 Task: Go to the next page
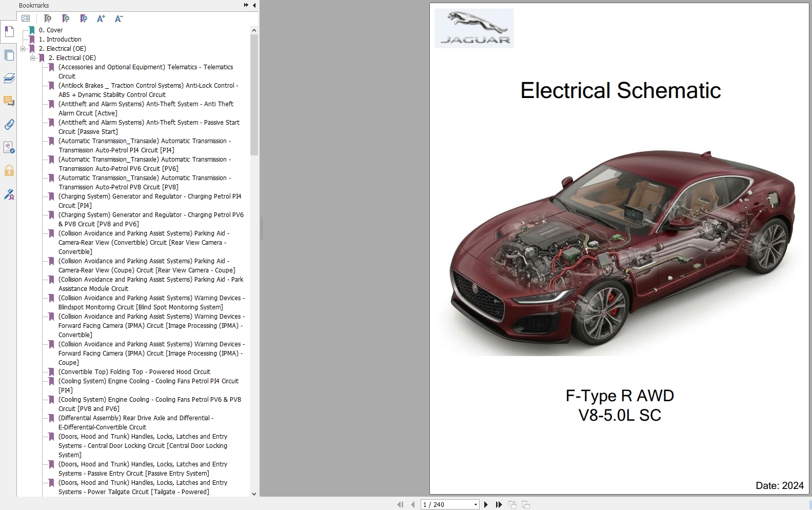click(486, 505)
